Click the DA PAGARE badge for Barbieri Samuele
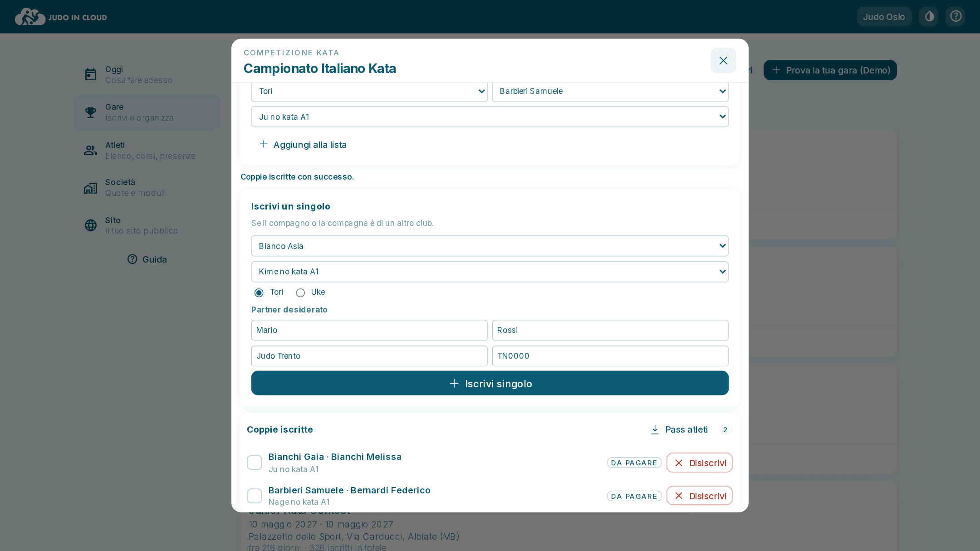Screen dimensions: 980x551 (x=634, y=496)
